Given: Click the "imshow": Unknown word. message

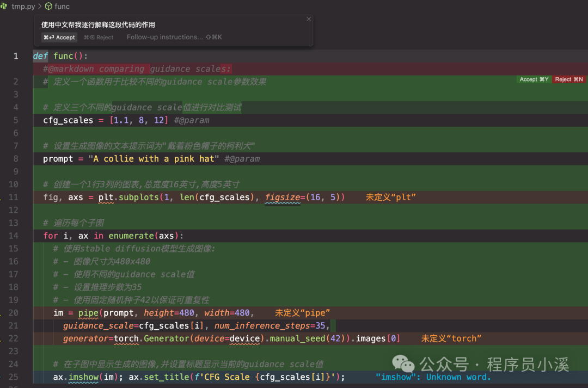Looking at the screenshot, I should click(x=433, y=377).
